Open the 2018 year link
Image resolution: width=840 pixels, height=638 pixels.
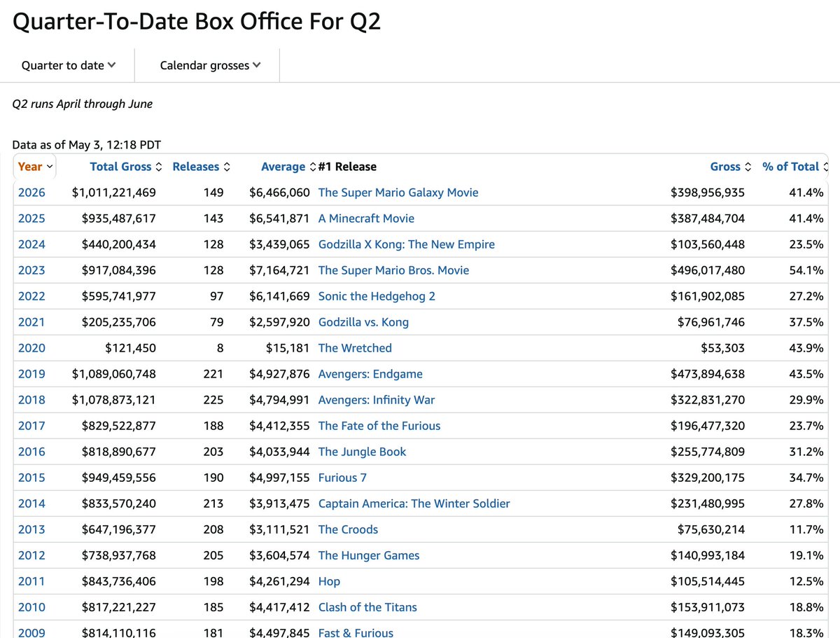[x=31, y=400]
